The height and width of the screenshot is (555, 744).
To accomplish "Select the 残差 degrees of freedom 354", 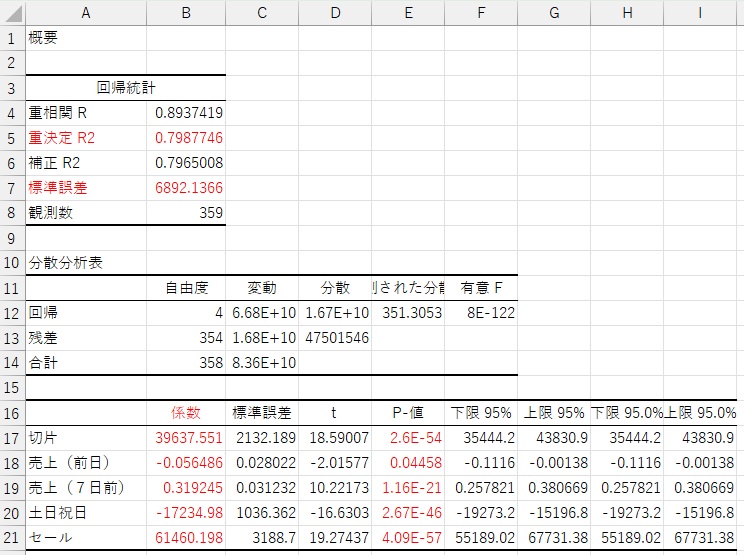I will tap(186, 338).
